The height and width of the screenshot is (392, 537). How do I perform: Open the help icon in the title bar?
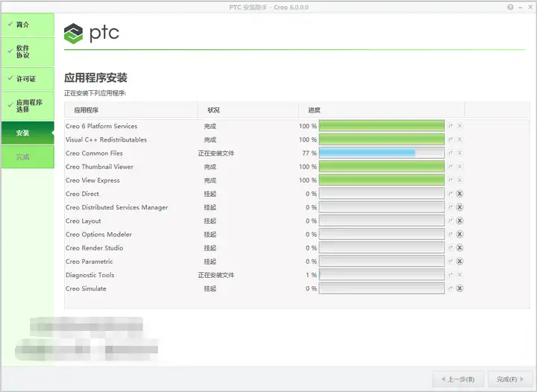510,7
